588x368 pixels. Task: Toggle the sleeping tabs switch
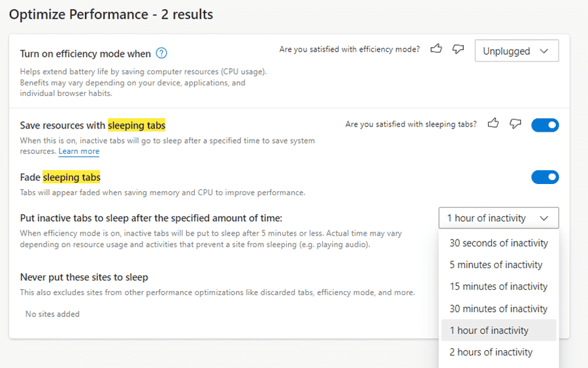coord(545,125)
